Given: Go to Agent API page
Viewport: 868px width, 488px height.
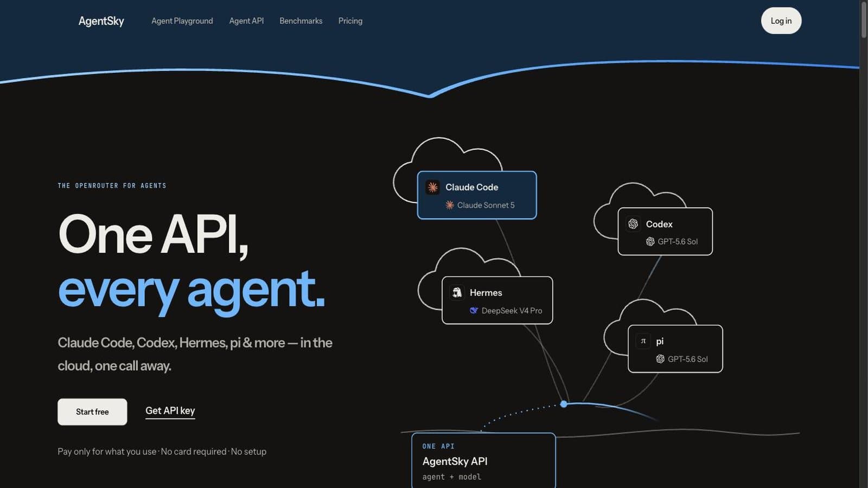Looking at the screenshot, I should tap(246, 21).
